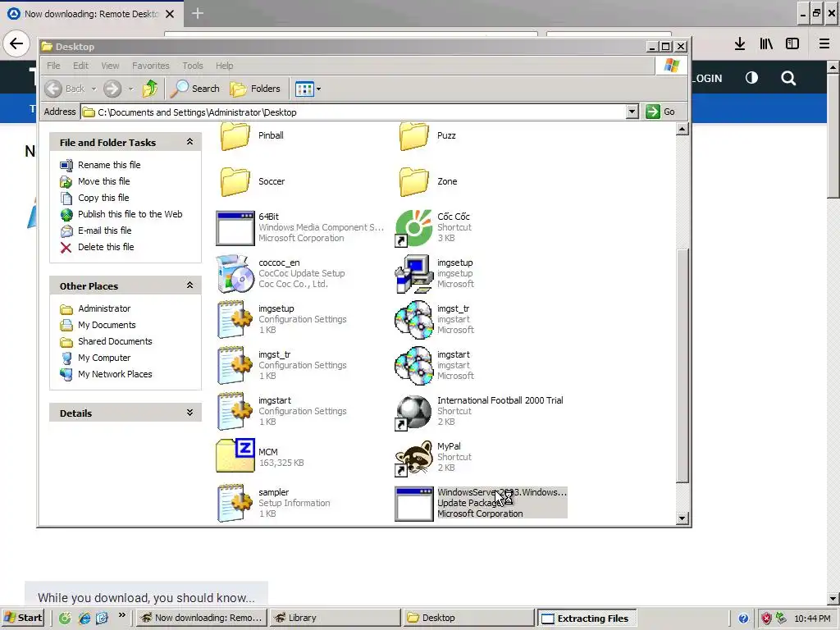Click the Go button next to address
This screenshot has width=840, height=630.
tap(660, 112)
